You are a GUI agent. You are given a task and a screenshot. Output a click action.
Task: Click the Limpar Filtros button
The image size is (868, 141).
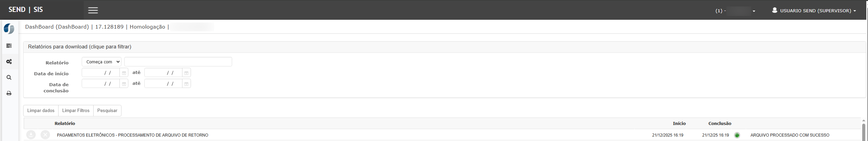tap(76, 111)
